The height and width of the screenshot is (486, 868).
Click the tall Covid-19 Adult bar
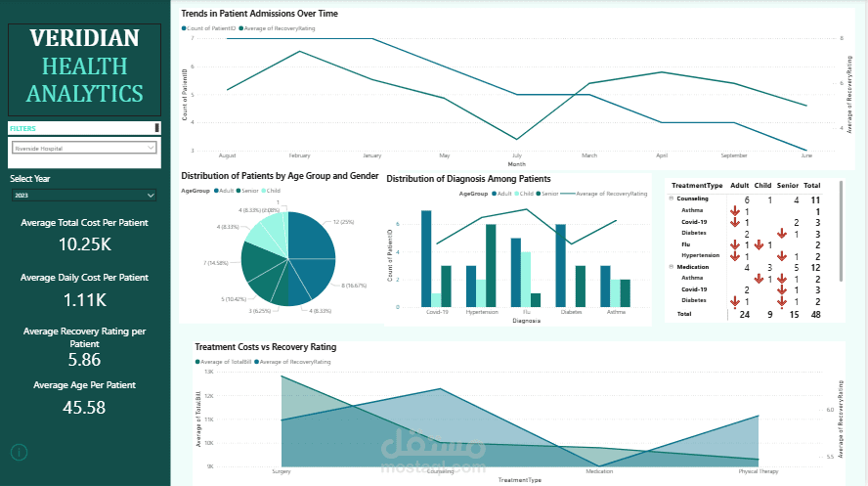(x=426, y=258)
